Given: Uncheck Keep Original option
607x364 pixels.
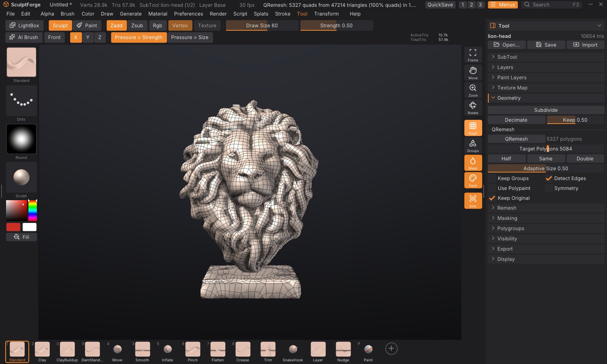Looking at the screenshot, I should coord(510,198).
